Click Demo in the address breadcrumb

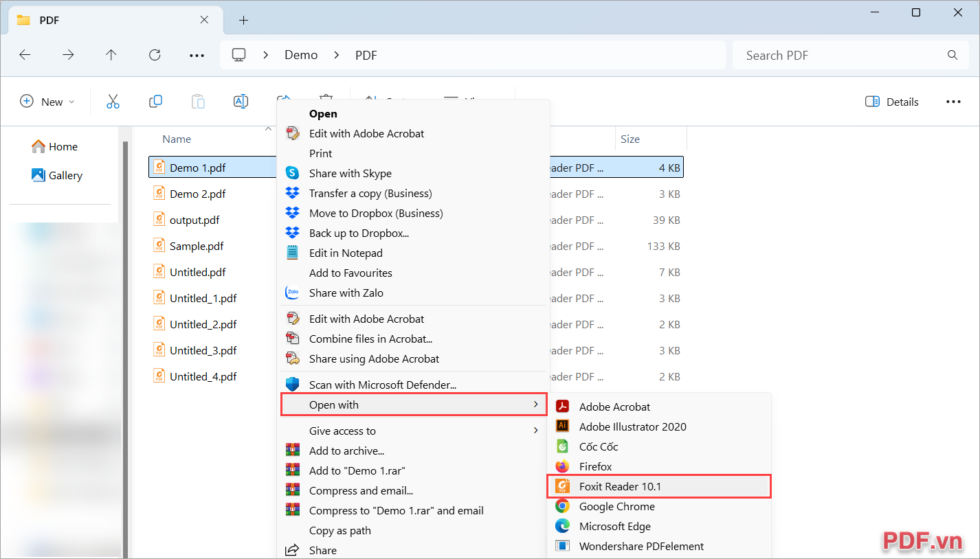[301, 55]
